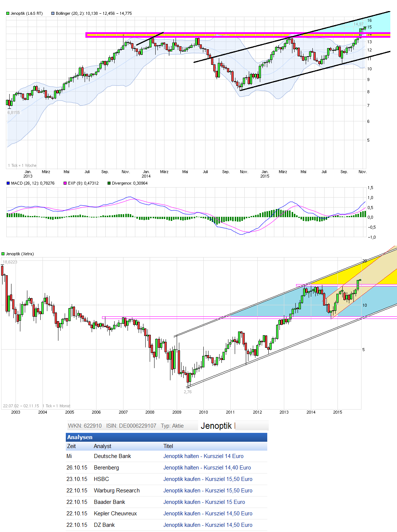Viewport: 397px width, 532px height.
Task: Click the magenta EXP (9) legend square
Action: pos(65,183)
